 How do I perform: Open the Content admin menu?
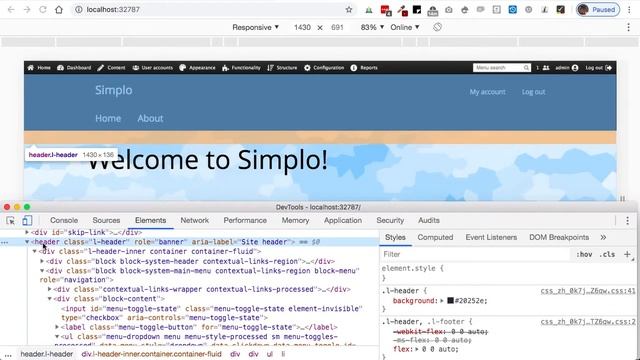click(111, 68)
